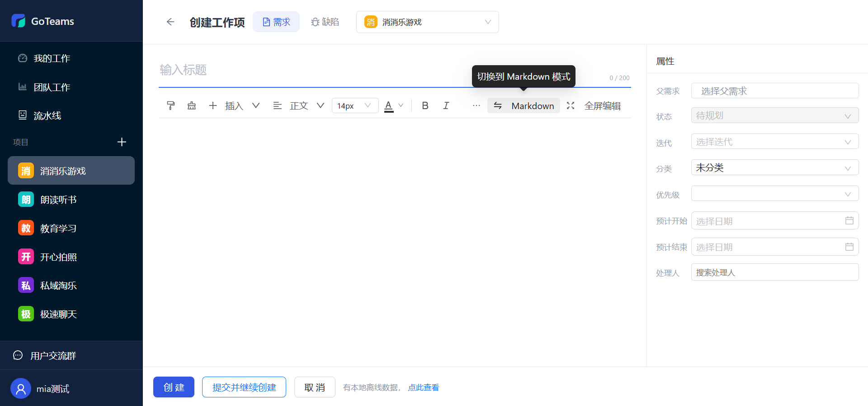Open the 优先级 priority dropdown
The height and width of the screenshot is (406, 868).
click(775, 194)
